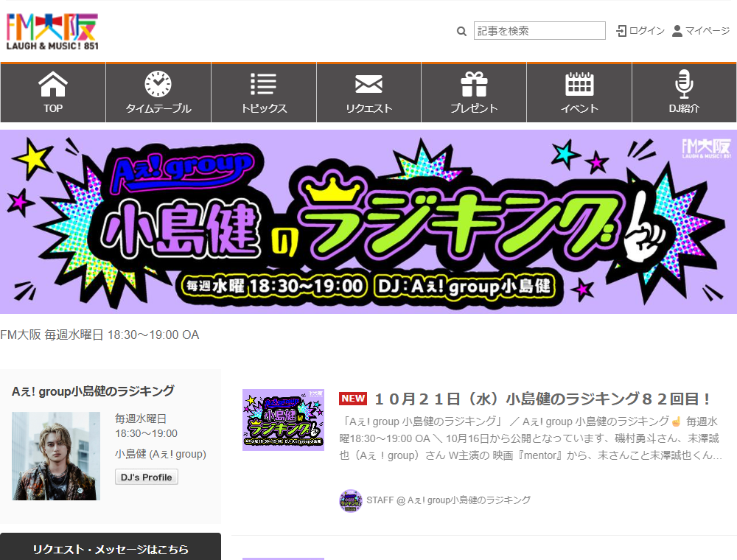Viewport: 737px width, 560px height.
Task: Open the DJ紹介 menu label
Action: [x=685, y=108]
